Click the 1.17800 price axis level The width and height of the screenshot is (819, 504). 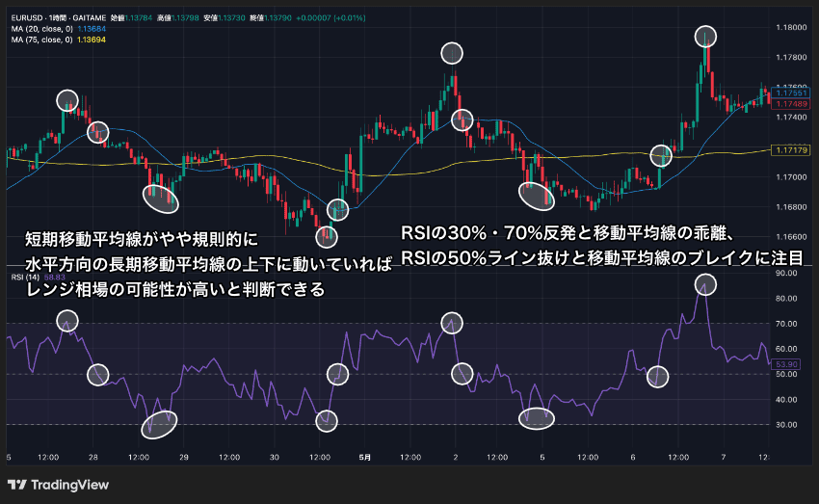791,57
